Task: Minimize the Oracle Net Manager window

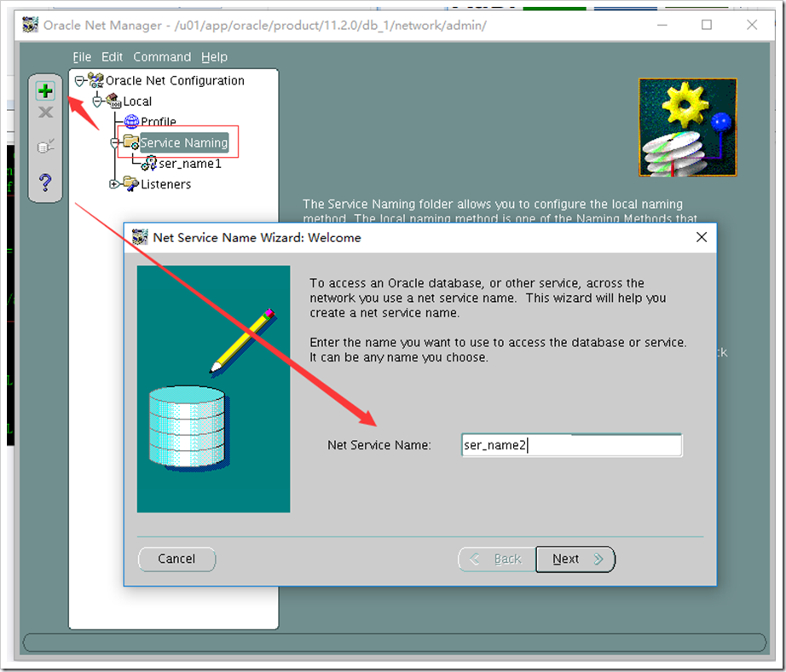Action: point(662,25)
